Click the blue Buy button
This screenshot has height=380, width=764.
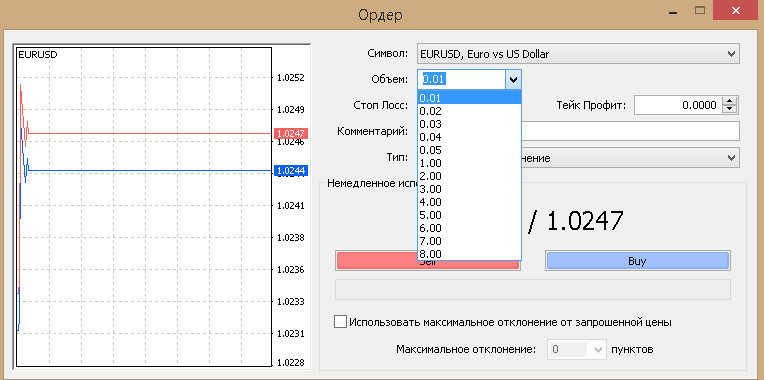(638, 261)
